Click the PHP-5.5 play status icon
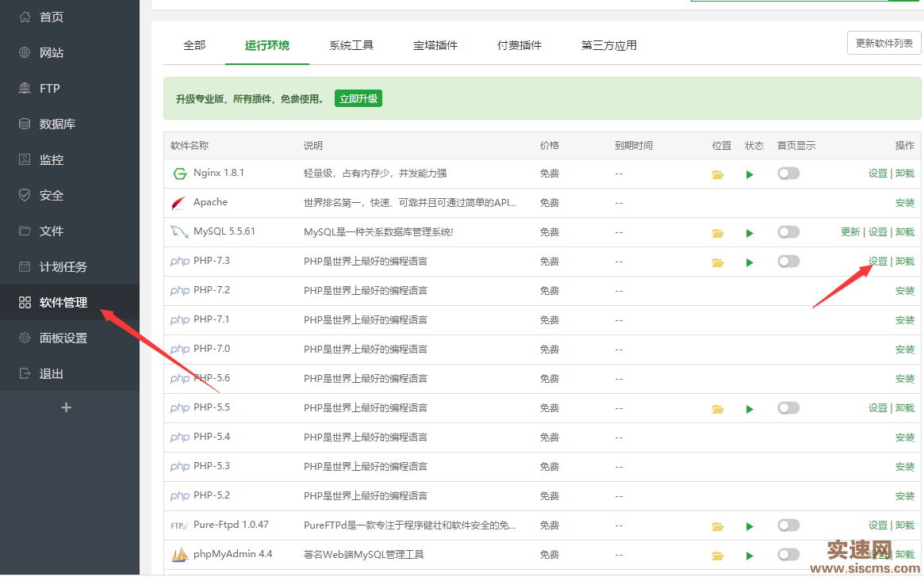924x577 pixels. pyautogui.click(x=750, y=409)
